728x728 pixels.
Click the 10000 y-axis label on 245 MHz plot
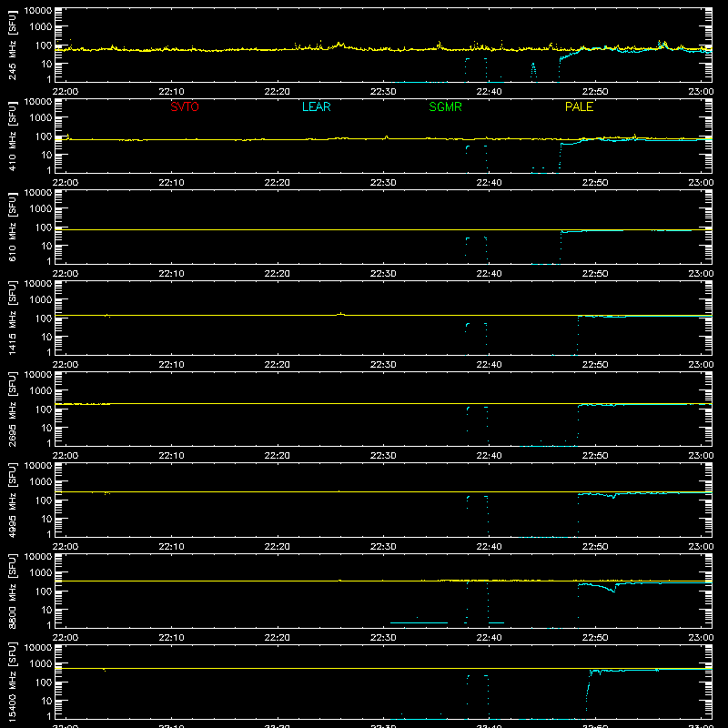pyautogui.click(x=38, y=11)
